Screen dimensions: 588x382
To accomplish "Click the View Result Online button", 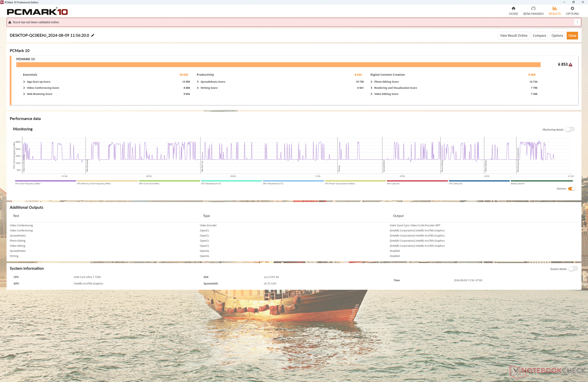I will click(513, 36).
